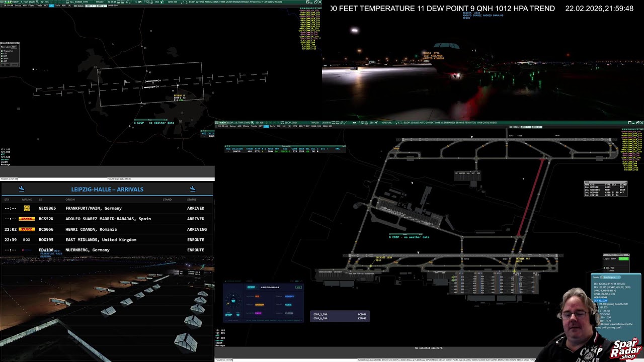Click BOX195 East Midlands arrival row

(107, 240)
